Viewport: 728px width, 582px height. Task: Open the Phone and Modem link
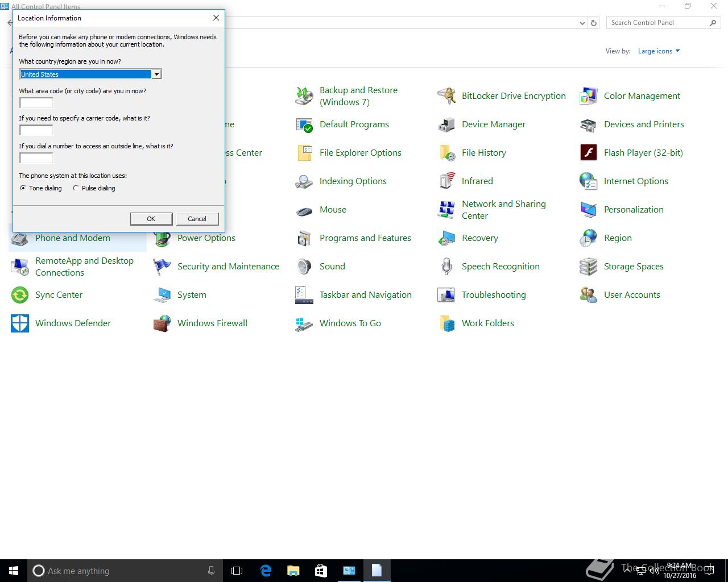(x=73, y=238)
